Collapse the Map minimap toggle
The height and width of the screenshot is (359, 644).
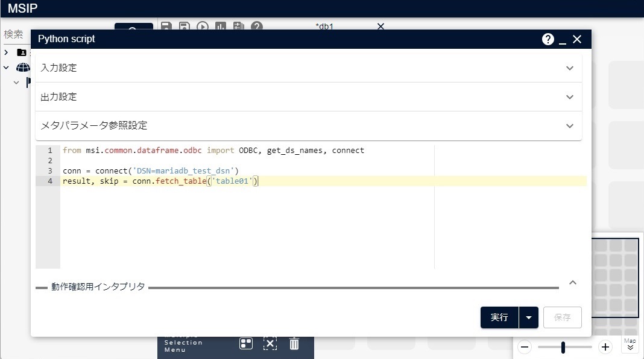pos(630,344)
